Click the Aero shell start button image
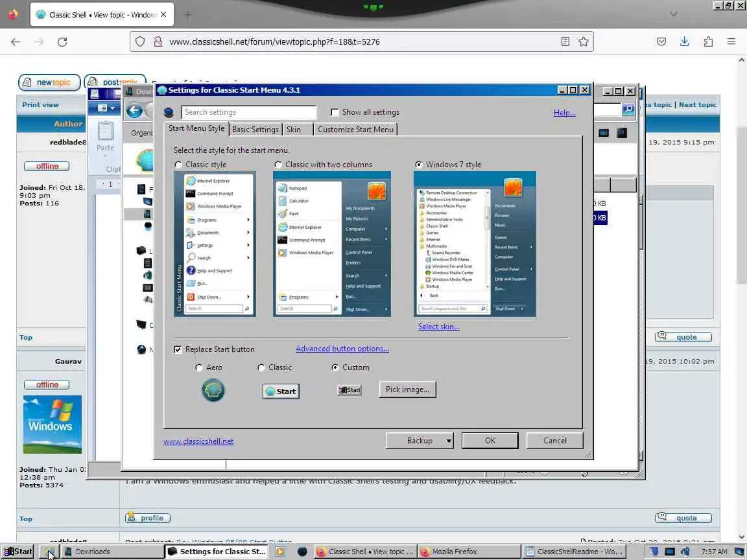 point(213,390)
